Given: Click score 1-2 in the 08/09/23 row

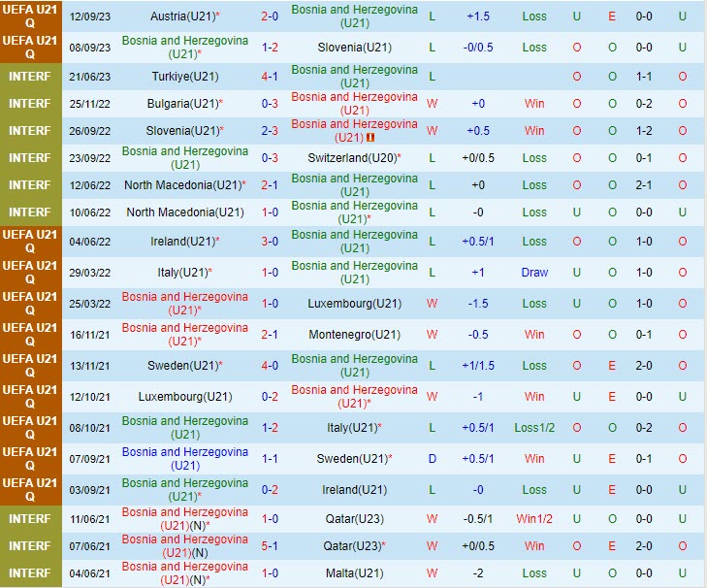Looking at the screenshot, I should click(x=270, y=48).
